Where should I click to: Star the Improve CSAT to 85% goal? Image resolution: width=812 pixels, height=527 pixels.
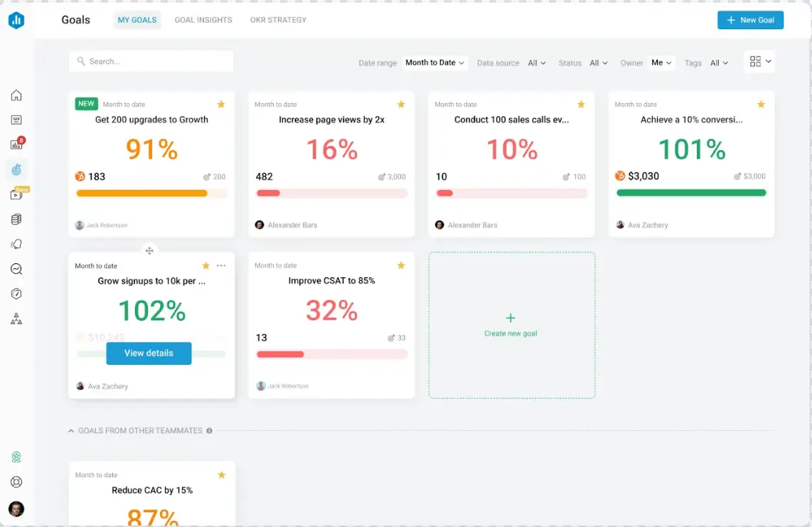(401, 265)
